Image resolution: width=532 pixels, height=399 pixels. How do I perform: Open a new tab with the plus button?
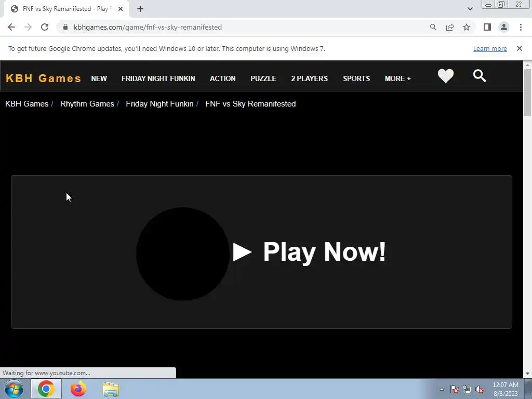pos(140,9)
